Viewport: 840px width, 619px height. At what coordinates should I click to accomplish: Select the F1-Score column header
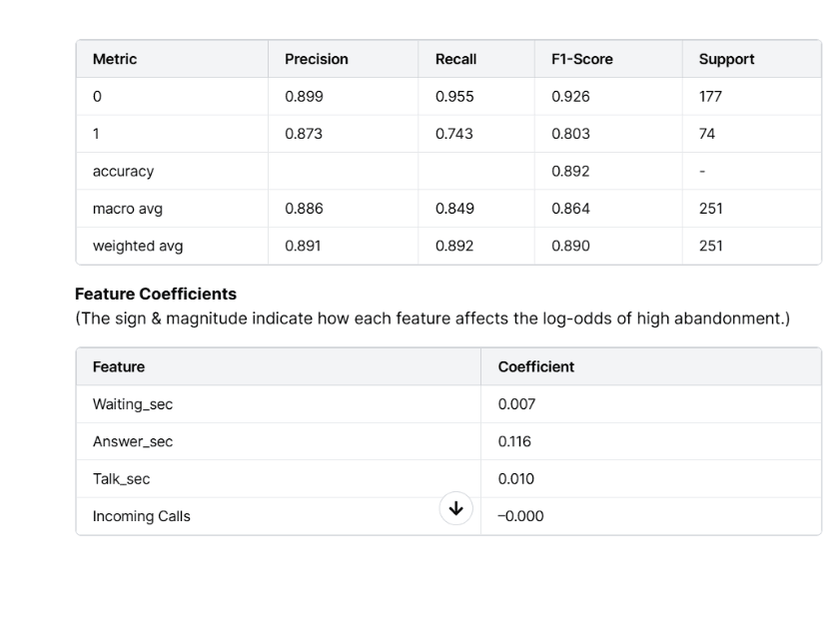click(x=581, y=59)
